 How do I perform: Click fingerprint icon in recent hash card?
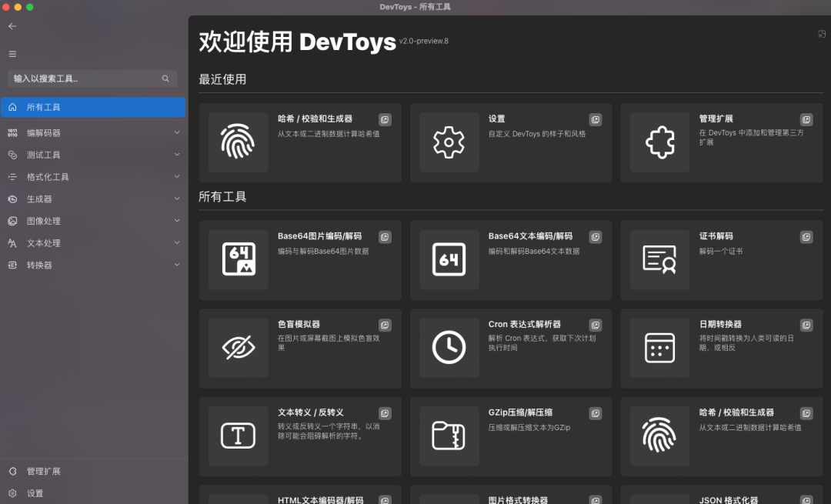tap(238, 142)
